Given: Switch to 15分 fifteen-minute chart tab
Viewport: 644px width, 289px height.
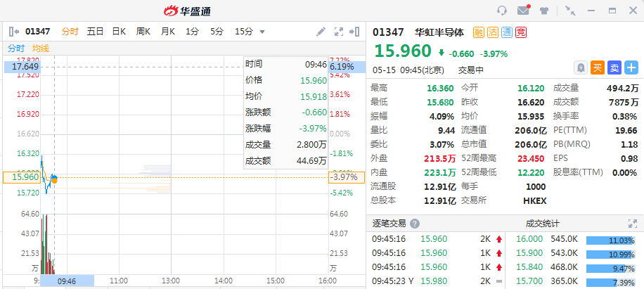Looking at the screenshot, I should [244, 32].
